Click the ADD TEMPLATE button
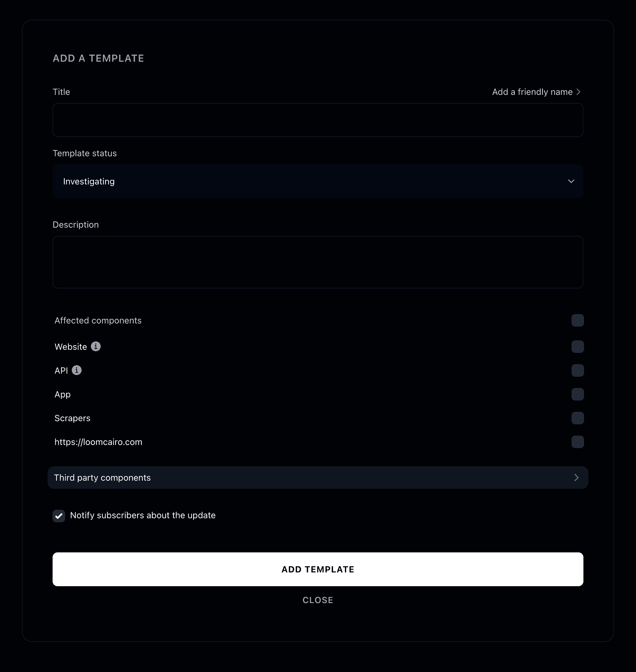This screenshot has height=672, width=636. tap(318, 569)
